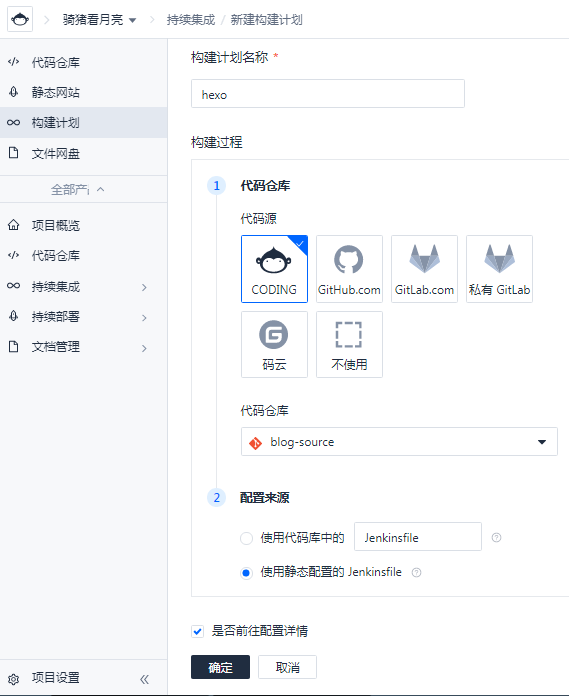
Task: Collapse sidebar with double-chevron icon
Action: click(144, 679)
